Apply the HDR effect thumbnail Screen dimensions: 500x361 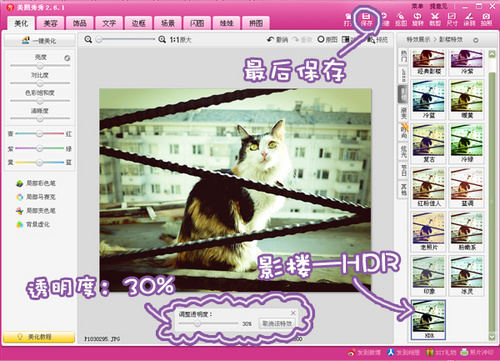428,320
